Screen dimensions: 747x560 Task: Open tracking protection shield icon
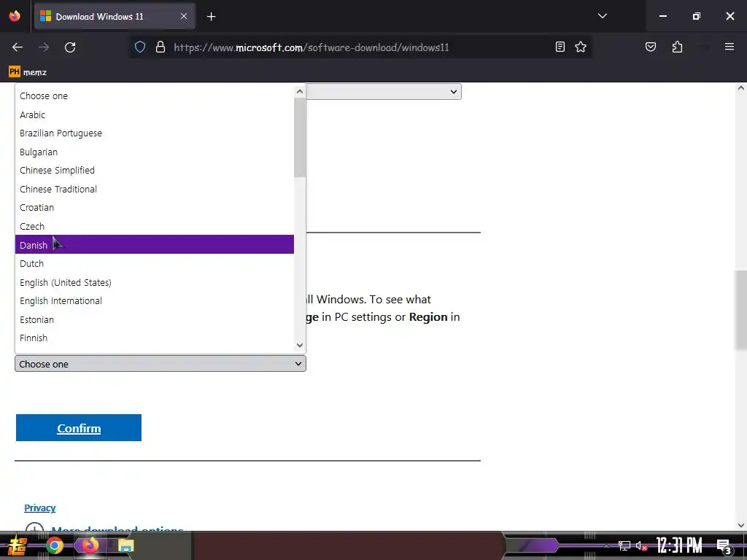139,47
